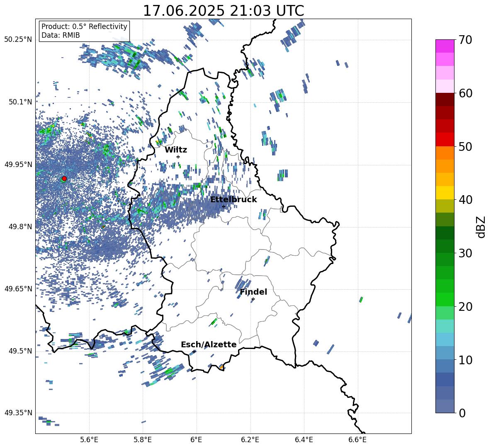Click the Wiltz cross marker
Viewport: 491px width, 448px height.
tap(178, 157)
